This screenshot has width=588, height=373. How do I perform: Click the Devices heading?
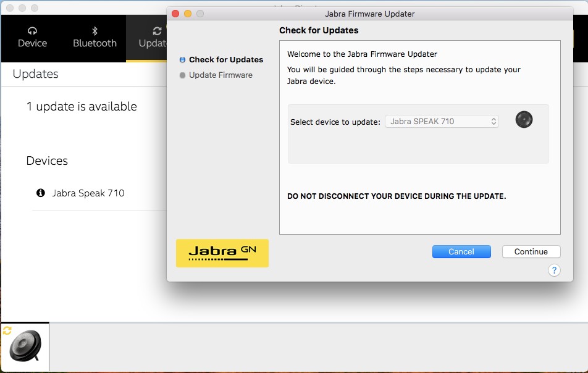point(47,161)
